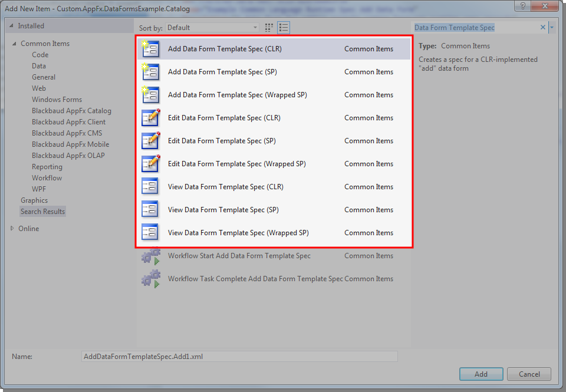
Task: Pick the Add Data Form Template Spec (Wrapped SP) icon
Action: point(150,95)
